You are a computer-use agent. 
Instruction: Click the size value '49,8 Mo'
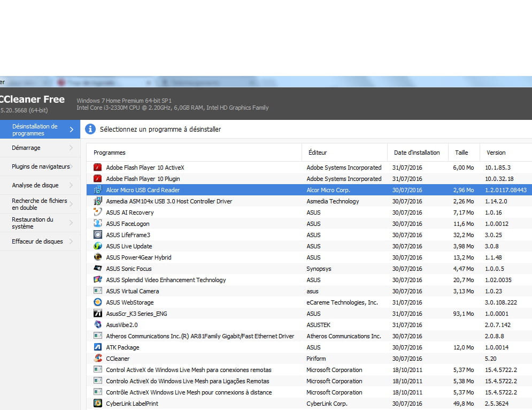(464, 404)
